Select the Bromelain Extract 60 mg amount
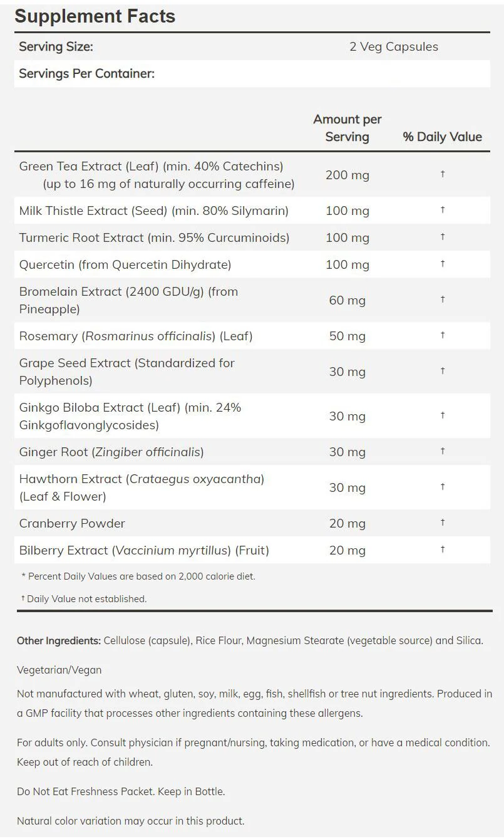The height and width of the screenshot is (839, 504). pos(347,300)
